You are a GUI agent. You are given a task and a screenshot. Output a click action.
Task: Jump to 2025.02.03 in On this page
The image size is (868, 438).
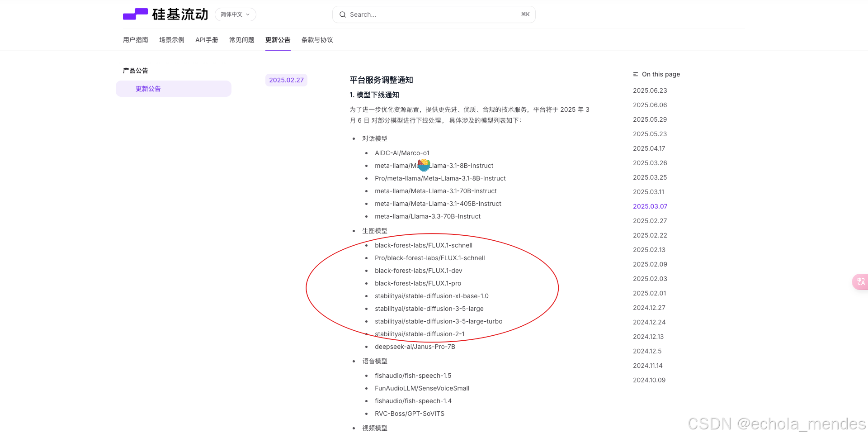(x=650, y=279)
